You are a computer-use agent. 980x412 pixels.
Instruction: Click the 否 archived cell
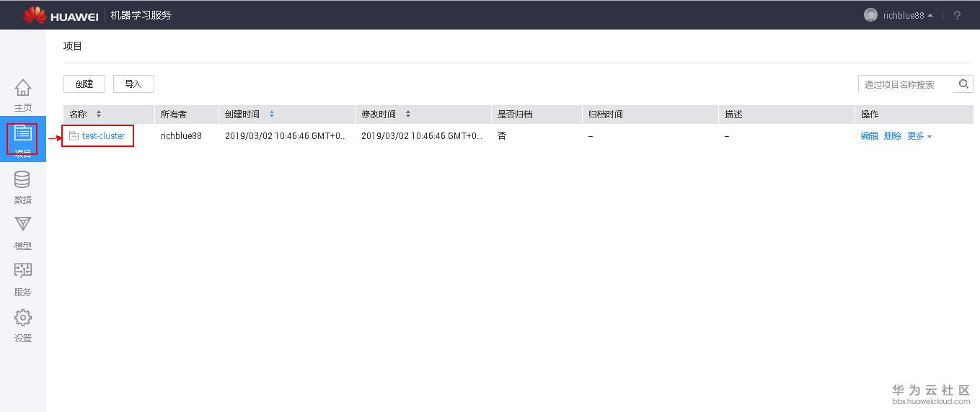point(502,135)
